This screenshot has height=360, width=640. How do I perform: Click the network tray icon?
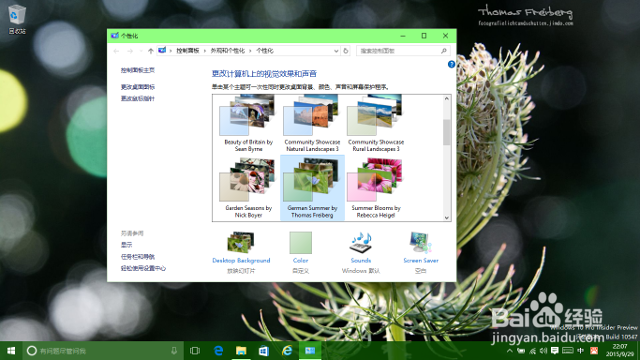pos(532,351)
